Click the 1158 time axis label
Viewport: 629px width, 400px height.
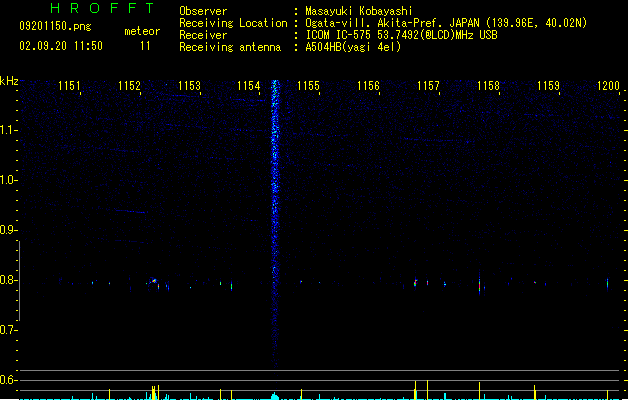(488, 86)
